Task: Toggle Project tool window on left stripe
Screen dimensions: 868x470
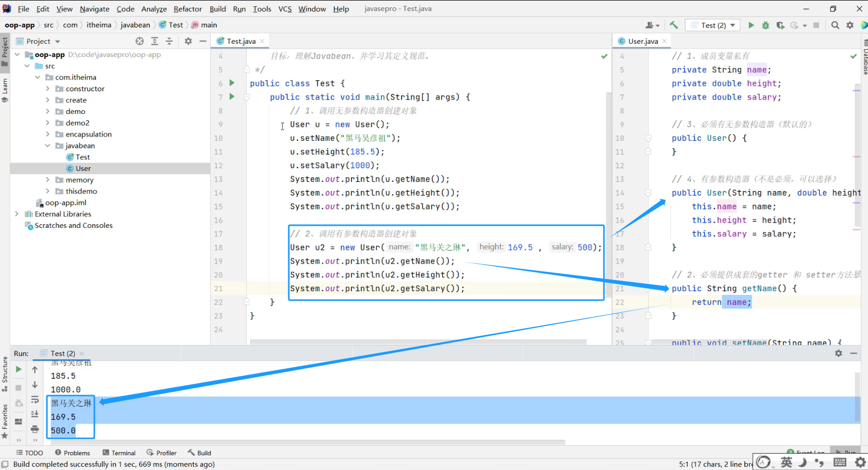Action: (x=5, y=52)
